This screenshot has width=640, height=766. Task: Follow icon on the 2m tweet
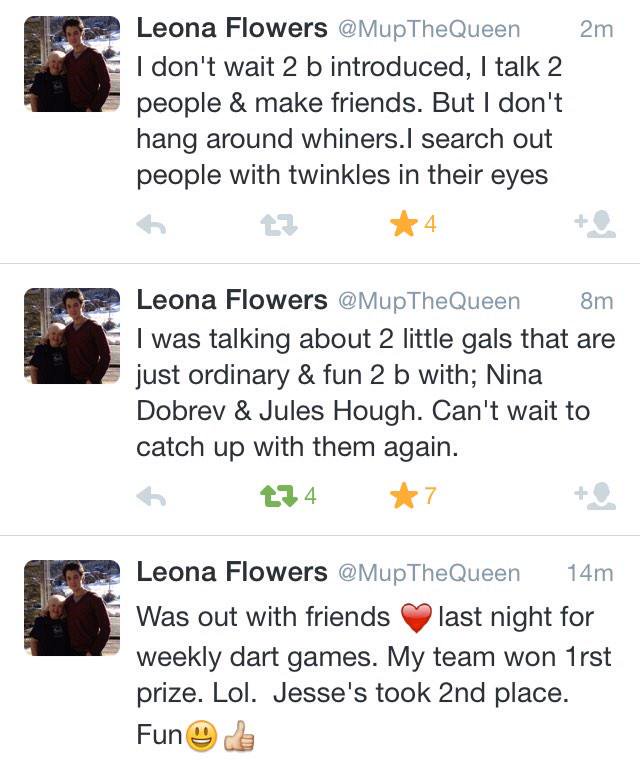[595, 224]
